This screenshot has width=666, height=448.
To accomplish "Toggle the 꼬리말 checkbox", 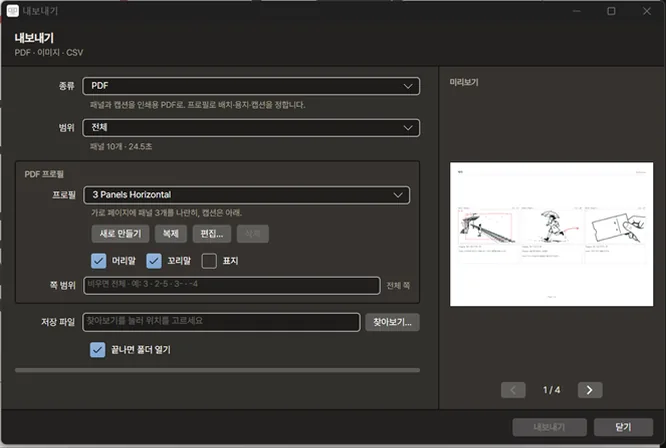I will 154,261.
